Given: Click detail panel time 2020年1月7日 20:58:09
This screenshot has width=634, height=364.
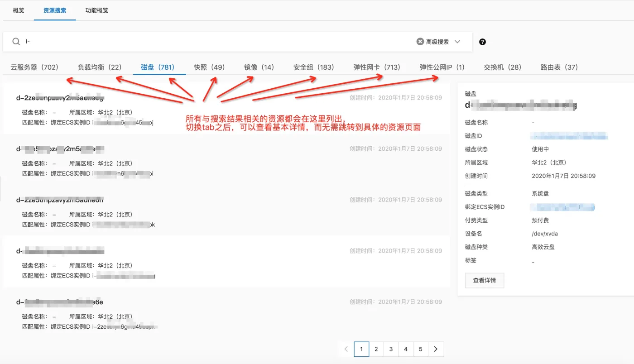Looking at the screenshot, I should click(x=564, y=176).
